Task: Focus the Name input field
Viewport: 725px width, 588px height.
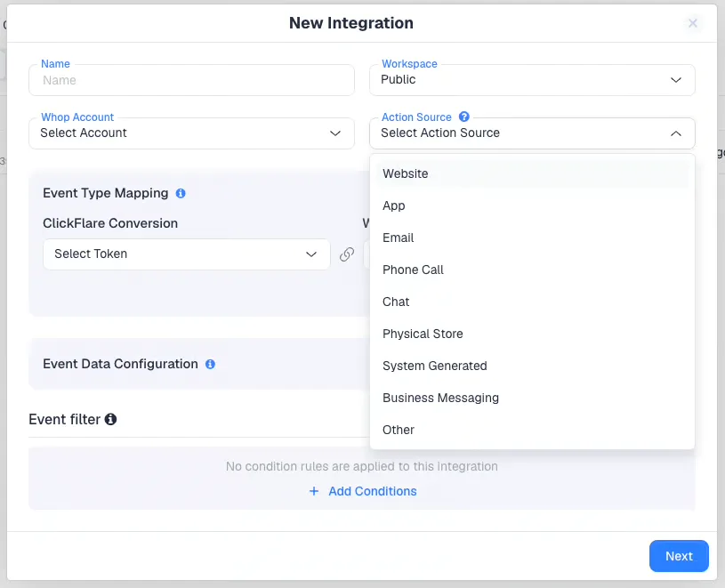Action: [191, 80]
